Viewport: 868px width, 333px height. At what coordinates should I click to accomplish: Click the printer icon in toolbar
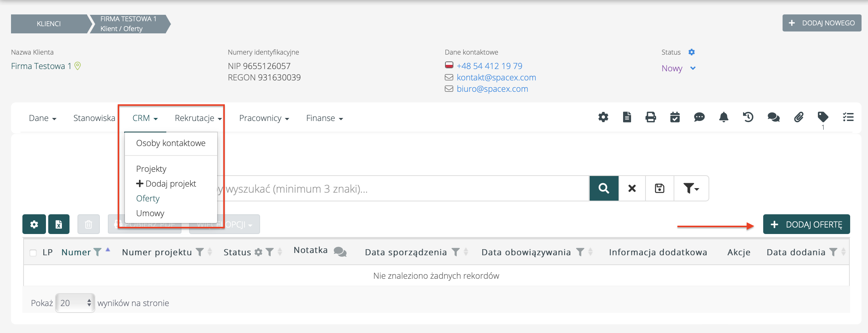pos(650,117)
